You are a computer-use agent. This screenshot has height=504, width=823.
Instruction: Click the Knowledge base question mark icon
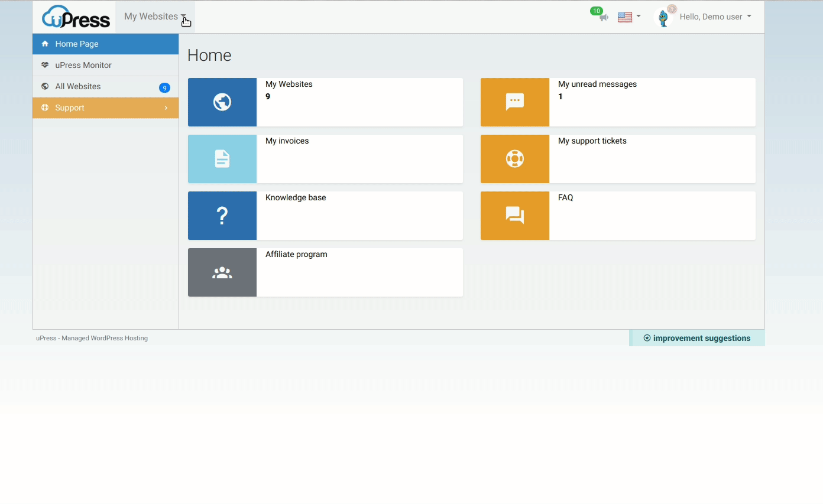click(x=222, y=216)
